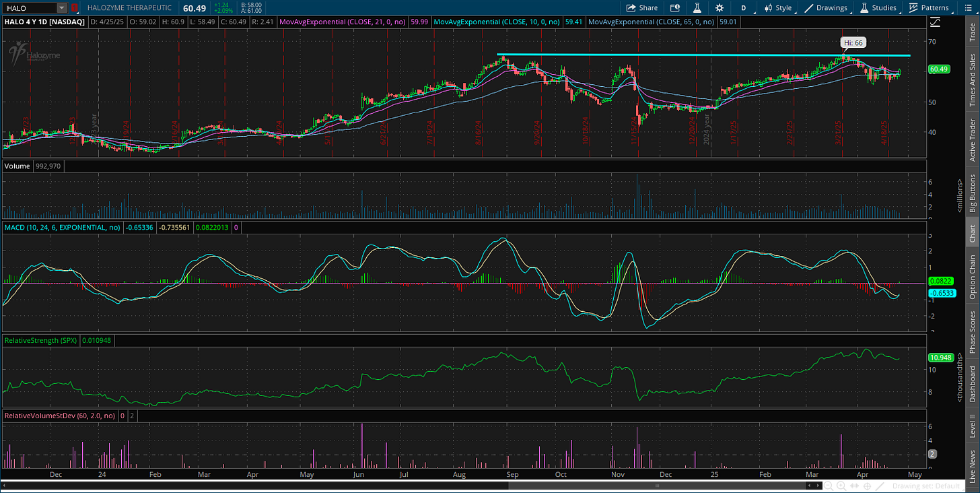
Task: Click the HALO symbol input field
Action: pos(30,8)
